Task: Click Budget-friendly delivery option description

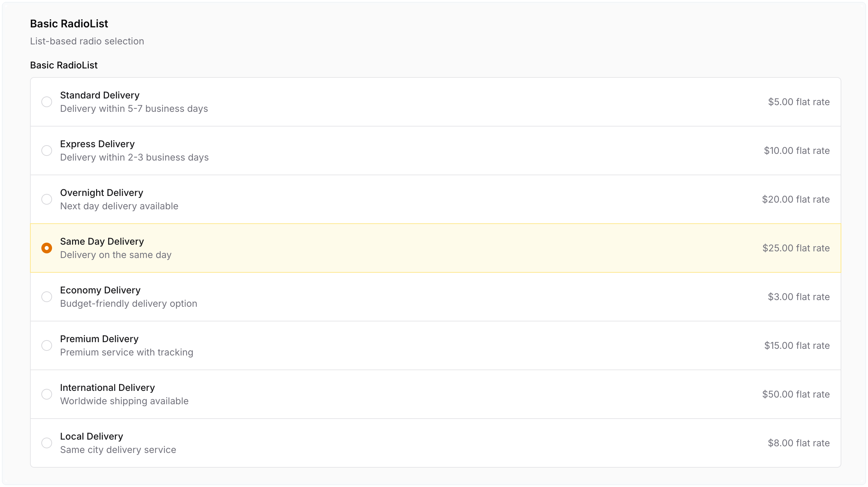Action: (x=128, y=303)
